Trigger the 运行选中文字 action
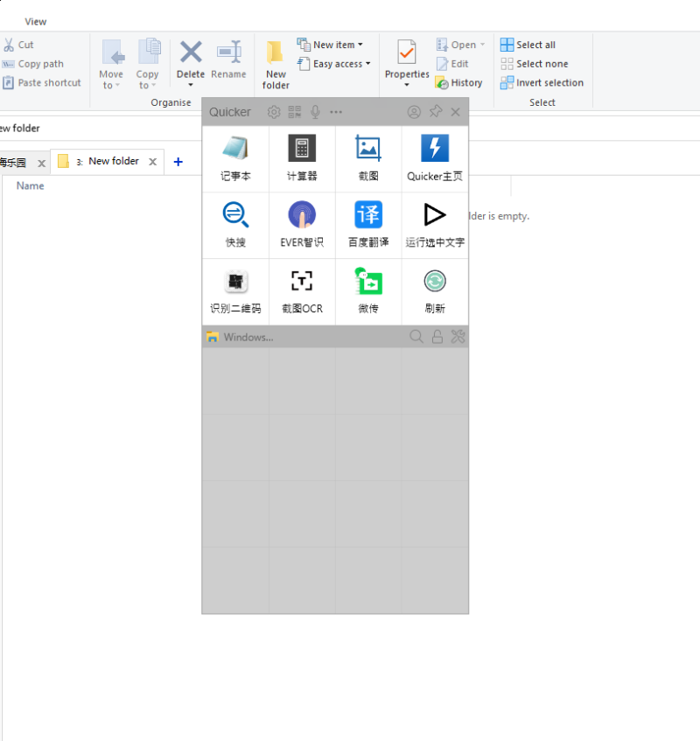Screen dimensions: 700x741 coord(435,226)
